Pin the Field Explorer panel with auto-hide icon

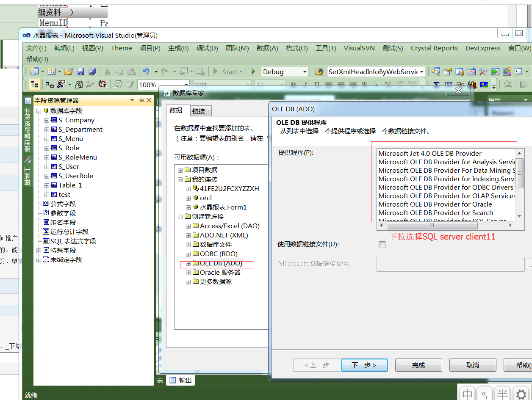[x=141, y=100]
